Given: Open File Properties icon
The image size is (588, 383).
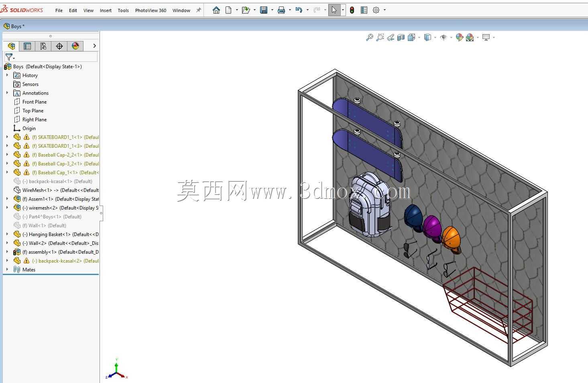Looking at the screenshot, I should 364,10.
